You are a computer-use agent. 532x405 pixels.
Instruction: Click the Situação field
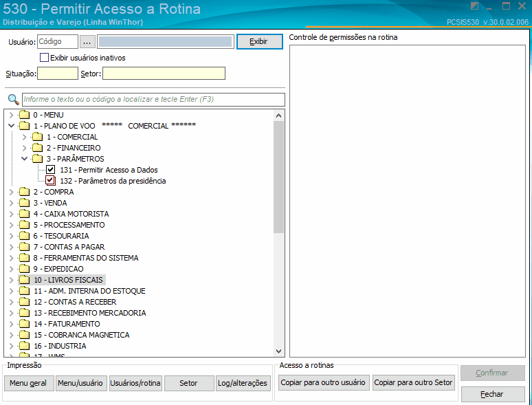pyautogui.click(x=58, y=74)
